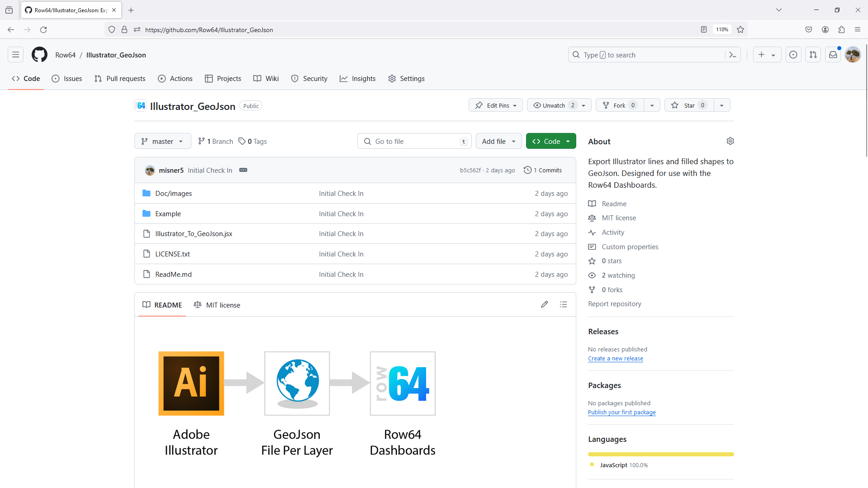Open the Firefox application menu

pos(858,29)
